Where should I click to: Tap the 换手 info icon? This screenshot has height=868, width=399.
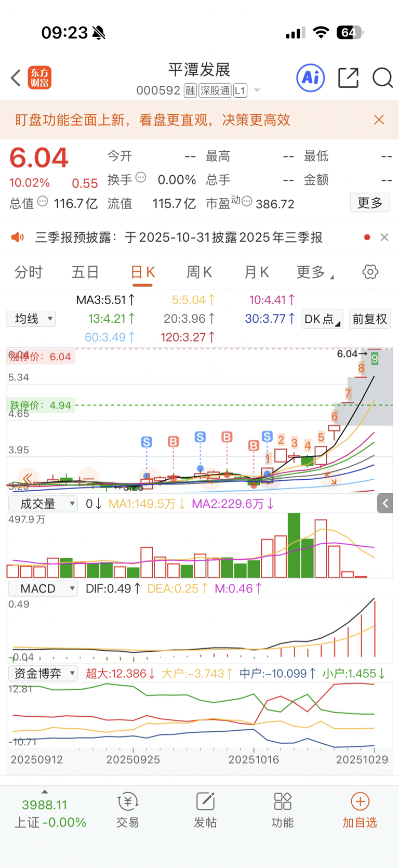(x=141, y=178)
